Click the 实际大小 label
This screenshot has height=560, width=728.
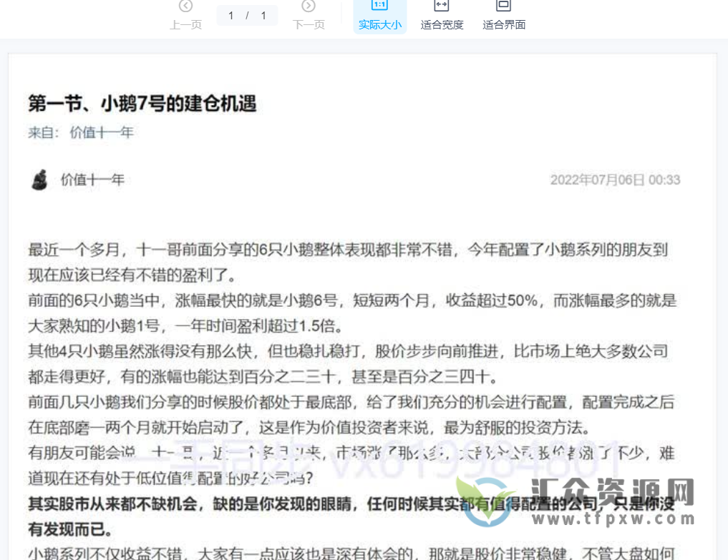[380, 25]
